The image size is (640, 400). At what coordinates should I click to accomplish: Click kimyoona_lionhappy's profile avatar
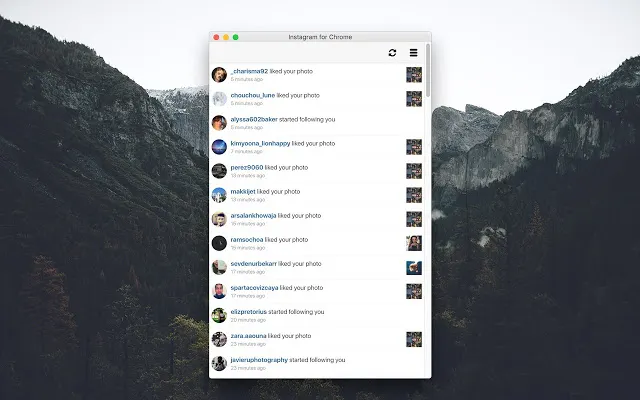(x=219, y=147)
